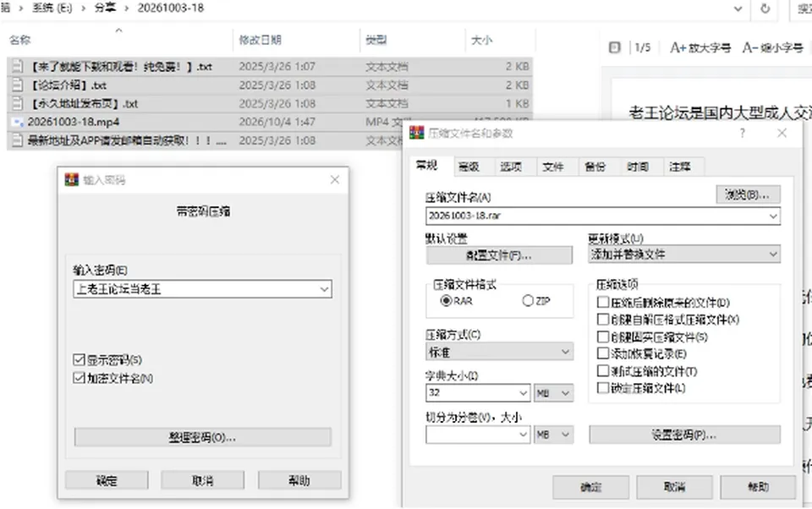Select the RAR archive format

click(x=446, y=300)
